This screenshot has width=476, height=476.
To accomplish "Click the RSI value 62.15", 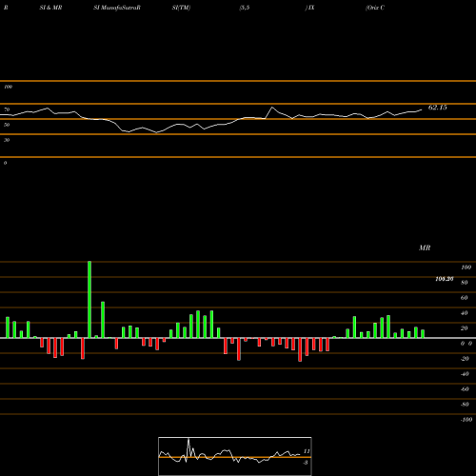I will 438,108.
